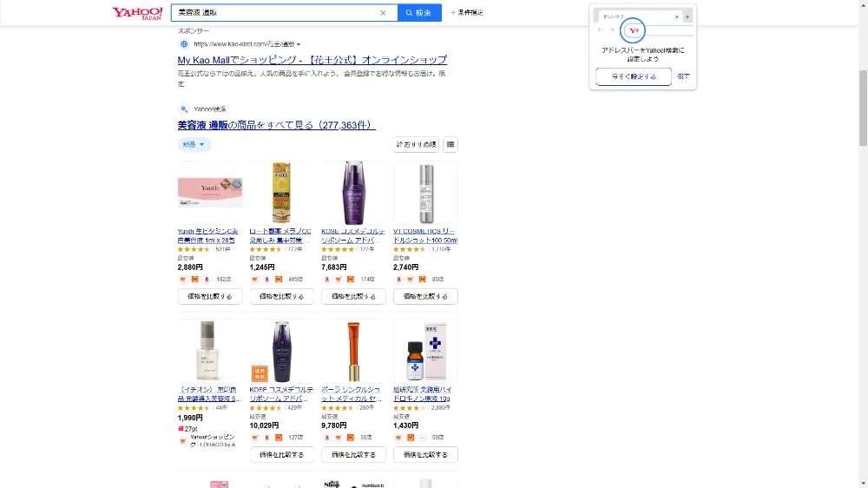868x488 pixels.
Task: Click Yahoo cart store icon under 1,245円
Action: coord(254,280)
